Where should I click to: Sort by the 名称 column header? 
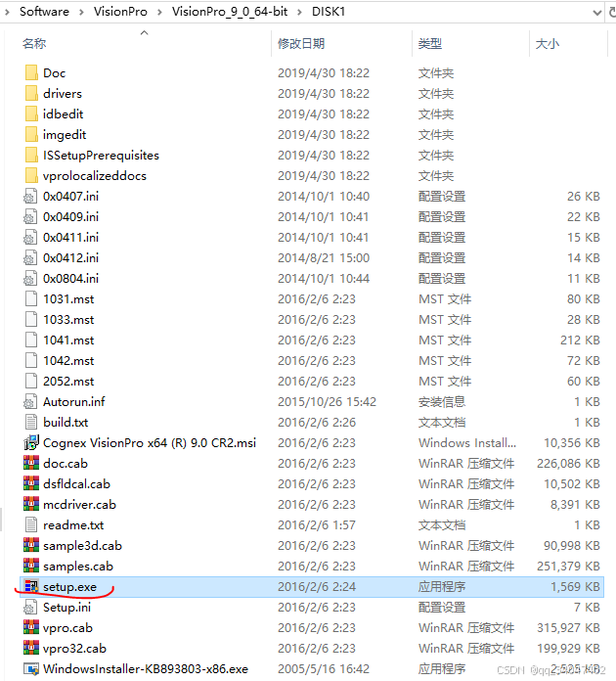point(34,43)
